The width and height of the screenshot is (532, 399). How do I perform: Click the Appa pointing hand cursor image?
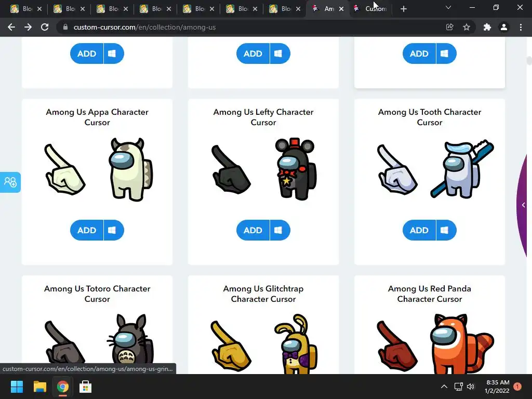tap(65, 169)
